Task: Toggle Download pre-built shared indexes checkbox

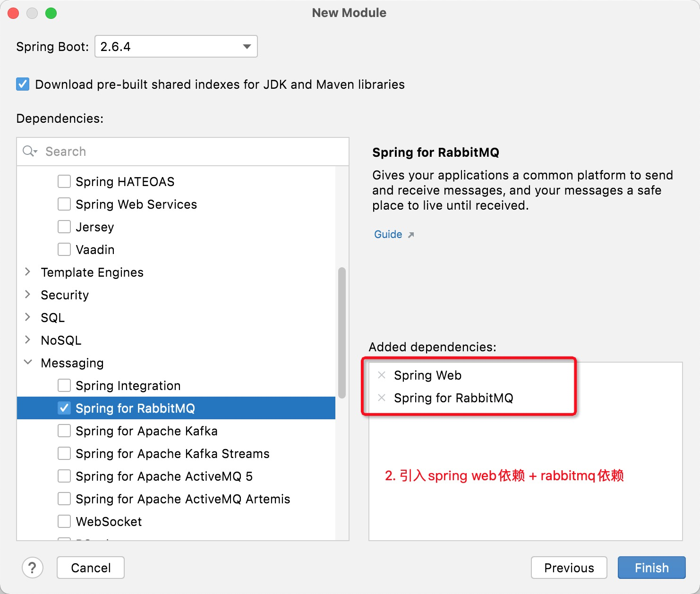Action: click(23, 84)
